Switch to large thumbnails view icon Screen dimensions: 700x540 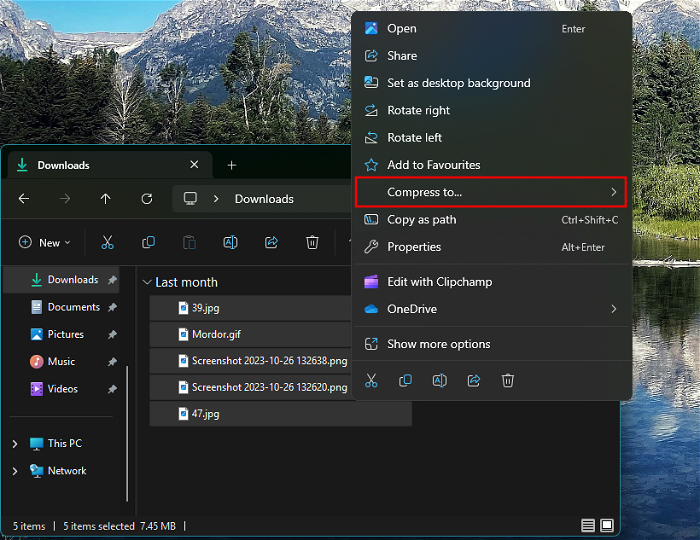(x=607, y=525)
